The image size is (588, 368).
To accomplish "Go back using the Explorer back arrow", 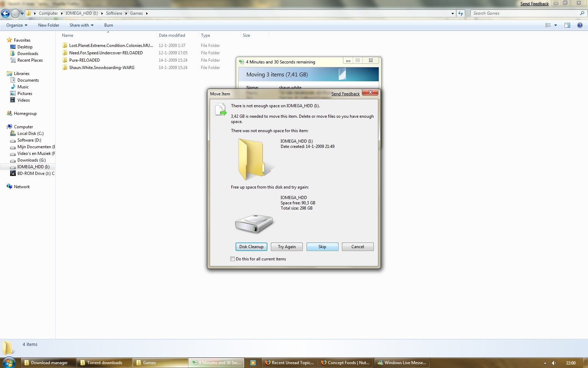I will 5,13.
